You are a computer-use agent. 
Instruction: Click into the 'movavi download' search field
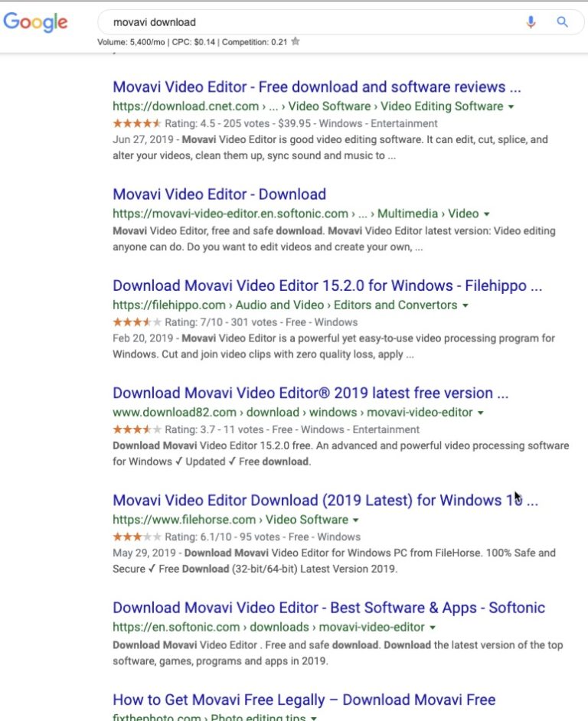306,22
